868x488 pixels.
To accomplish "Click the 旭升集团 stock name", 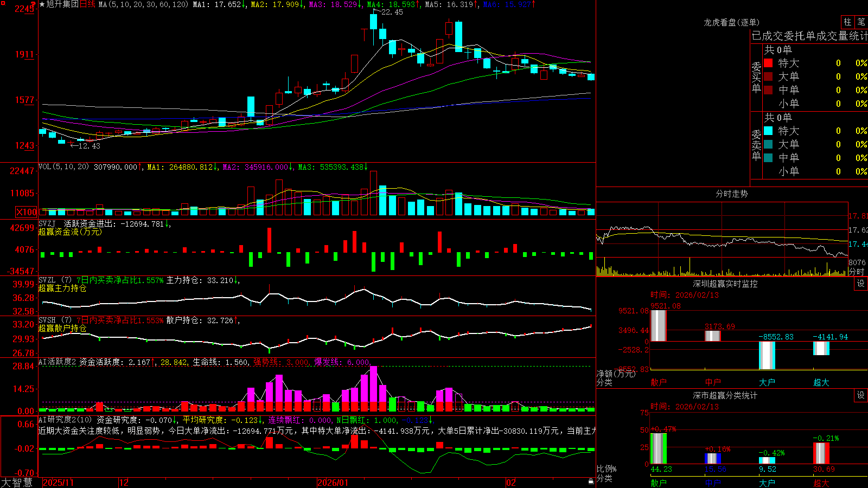I will (62, 4).
